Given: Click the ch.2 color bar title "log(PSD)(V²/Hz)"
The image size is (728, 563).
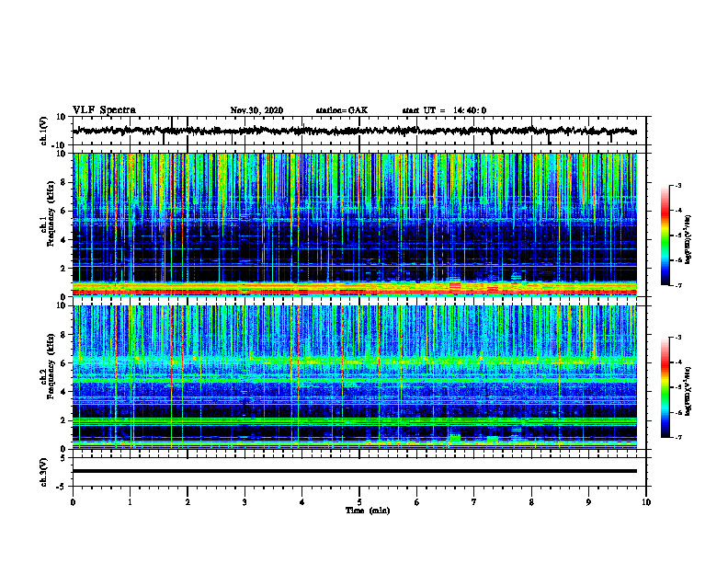Looking at the screenshot, I should [x=688, y=391].
